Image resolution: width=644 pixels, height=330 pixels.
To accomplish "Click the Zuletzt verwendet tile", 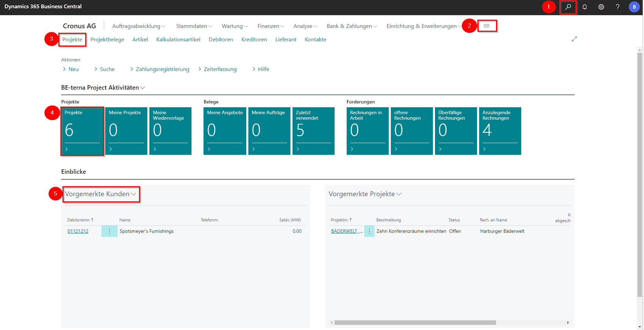I will [x=313, y=131].
